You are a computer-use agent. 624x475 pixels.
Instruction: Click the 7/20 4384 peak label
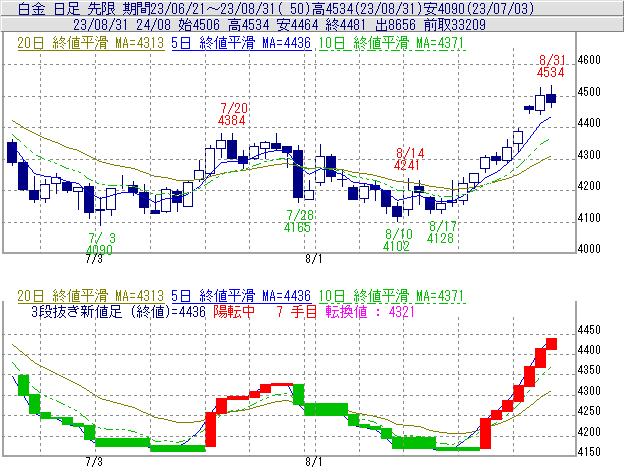(x=233, y=114)
